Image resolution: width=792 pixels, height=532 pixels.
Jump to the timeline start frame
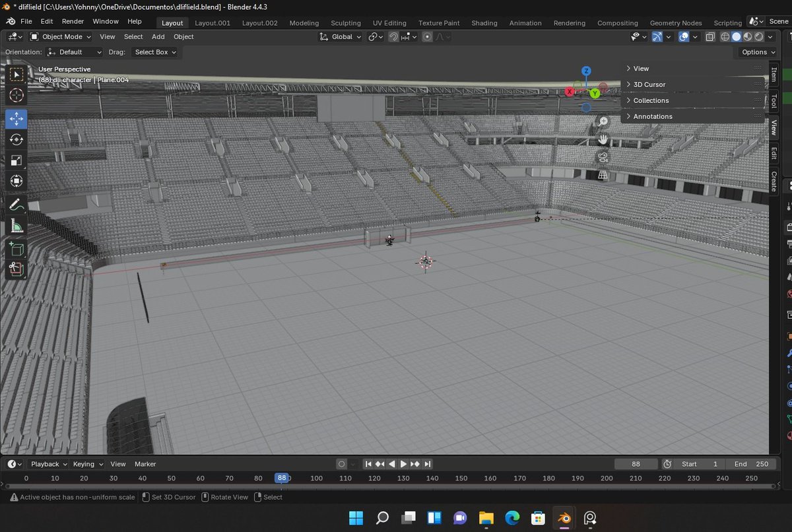368,464
